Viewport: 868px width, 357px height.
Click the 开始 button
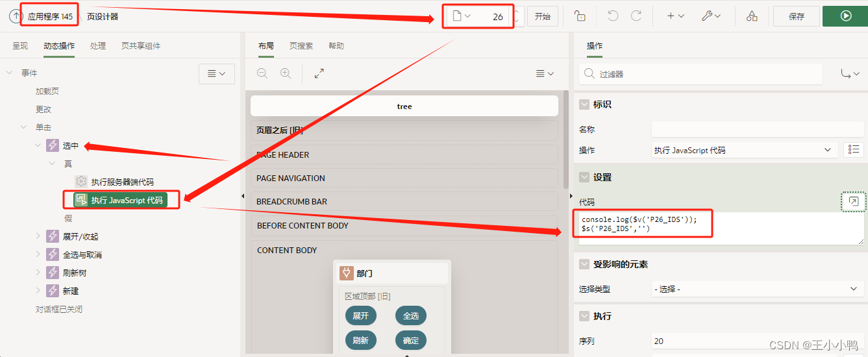(x=542, y=17)
